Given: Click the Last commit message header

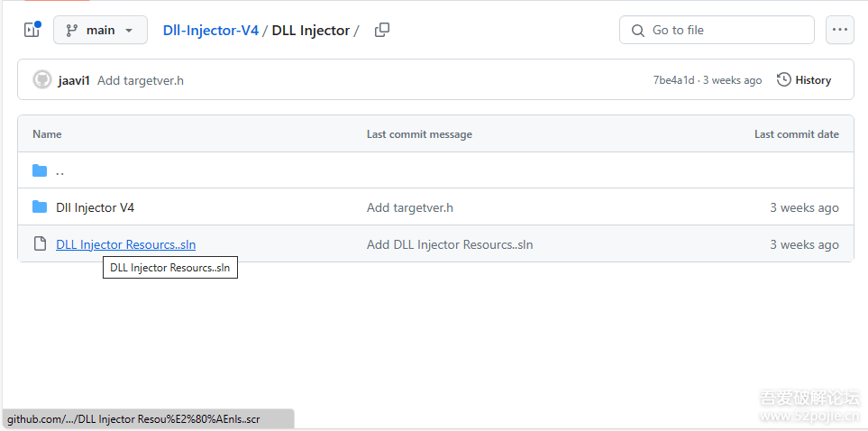Looking at the screenshot, I should pyautogui.click(x=419, y=134).
